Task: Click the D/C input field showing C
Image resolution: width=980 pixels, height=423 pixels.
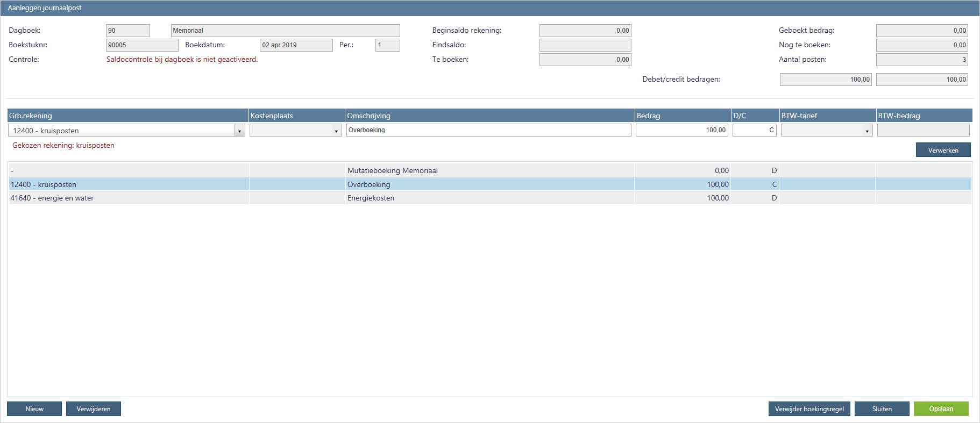Action: pyautogui.click(x=754, y=130)
